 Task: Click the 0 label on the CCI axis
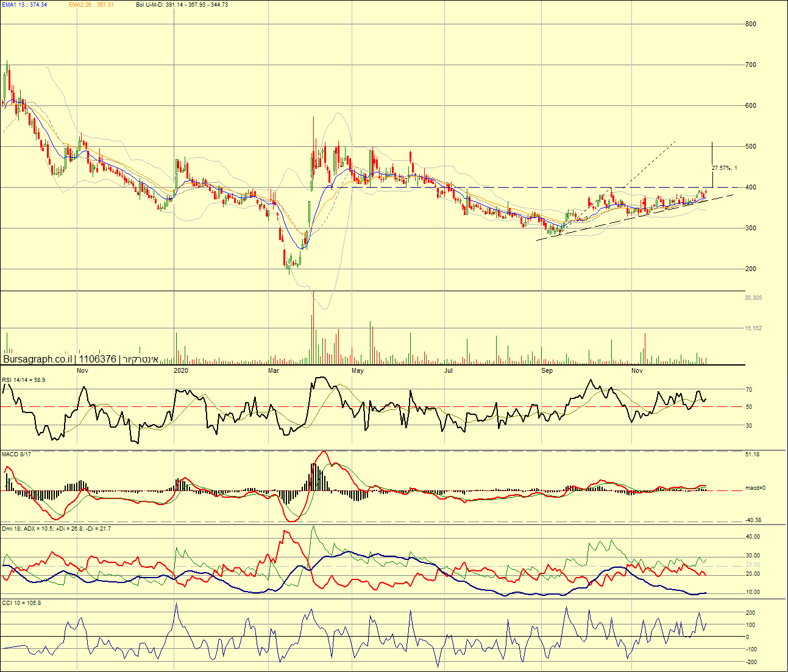pyautogui.click(x=748, y=637)
